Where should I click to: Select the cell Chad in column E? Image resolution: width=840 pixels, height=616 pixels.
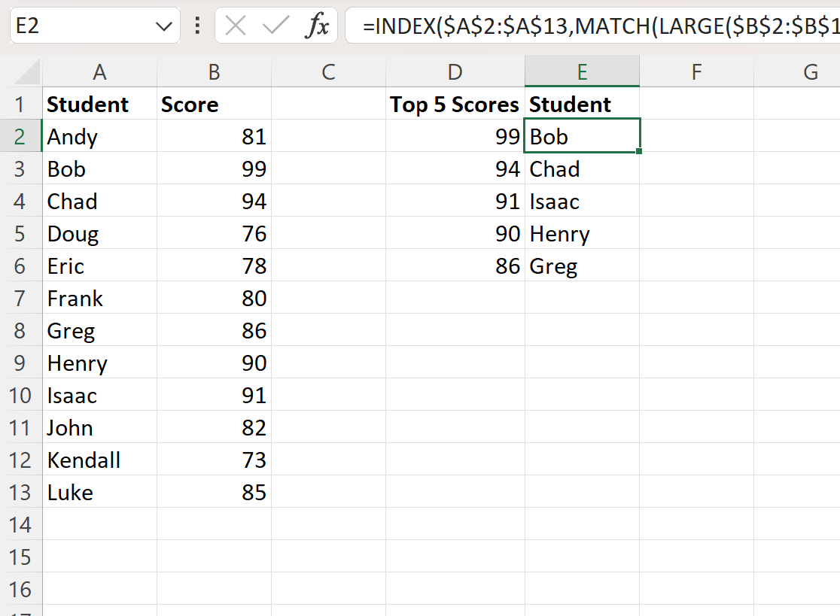pos(583,168)
